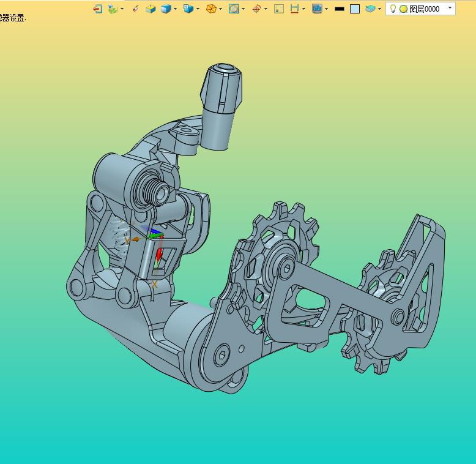Expand the dropdown beside the orange wireframe icon

221,9
